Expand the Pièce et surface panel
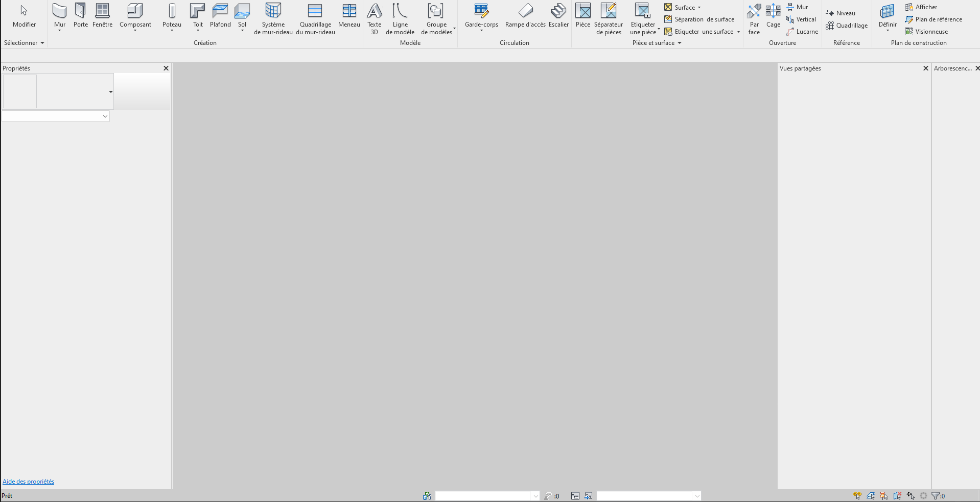 [x=679, y=43]
